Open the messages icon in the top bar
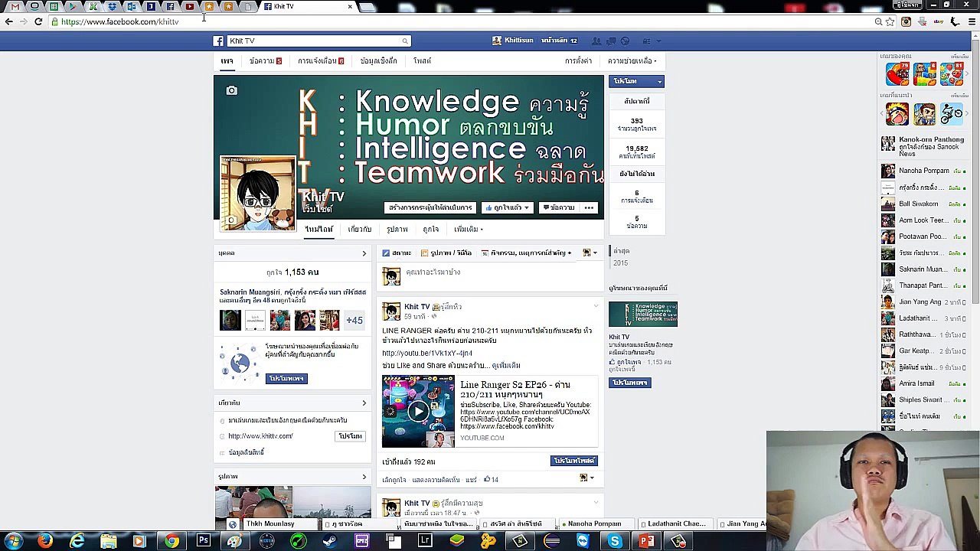Screen dimensions: 980x551 pyautogui.click(x=611, y=41)
